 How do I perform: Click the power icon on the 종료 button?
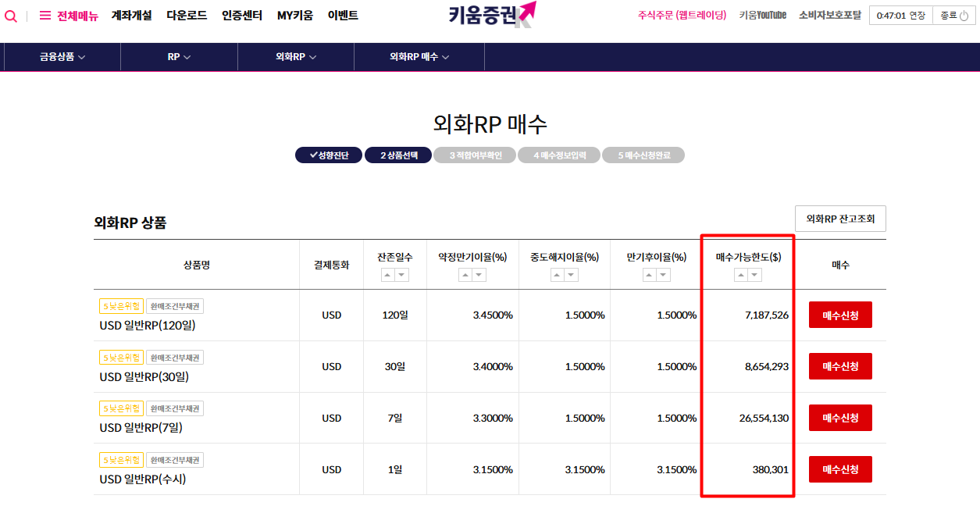click(x=962, y=14)
